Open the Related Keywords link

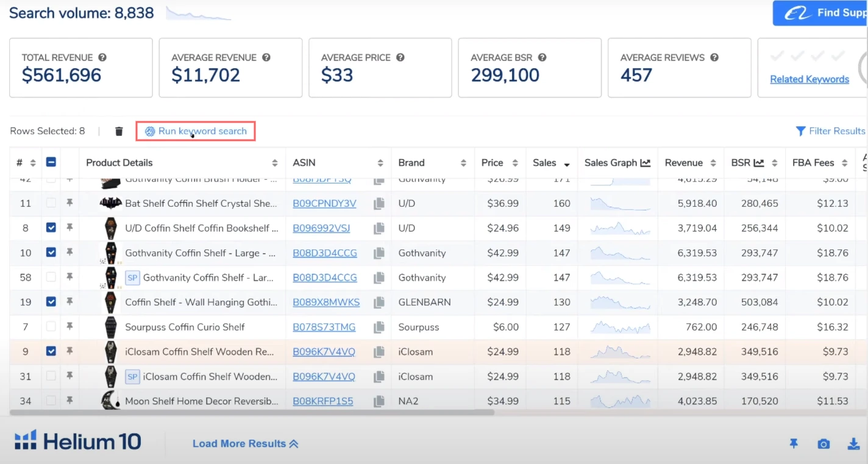point(809,79)
